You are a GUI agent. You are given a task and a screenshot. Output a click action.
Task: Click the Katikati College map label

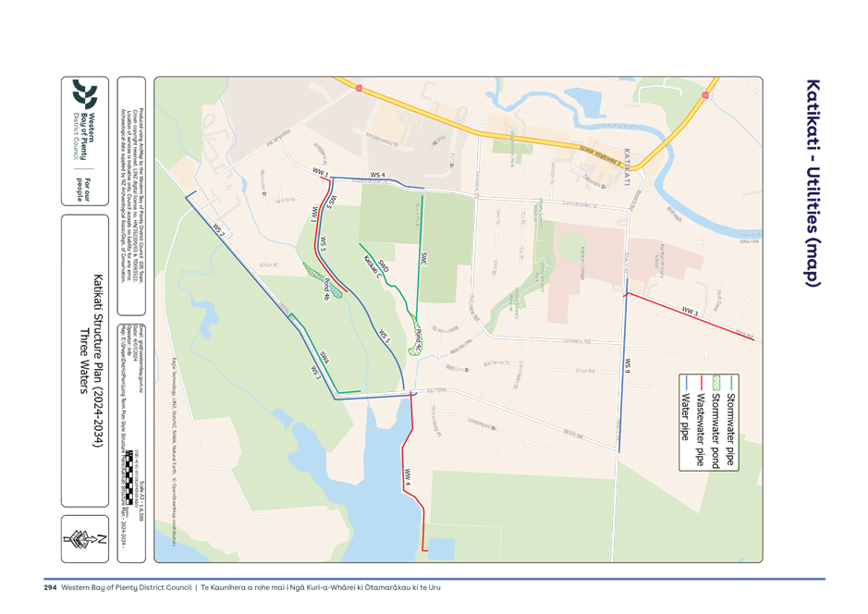click(x=582, y=263)
